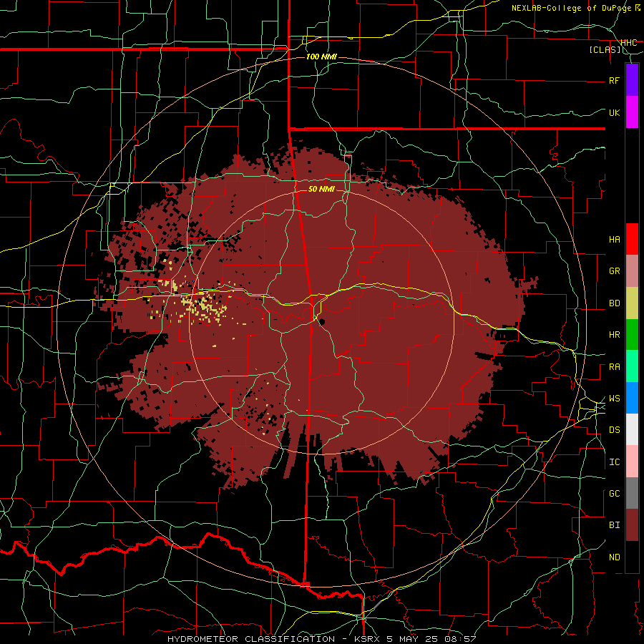
Task: Click the GR legend label
Action: coord(614,271)
